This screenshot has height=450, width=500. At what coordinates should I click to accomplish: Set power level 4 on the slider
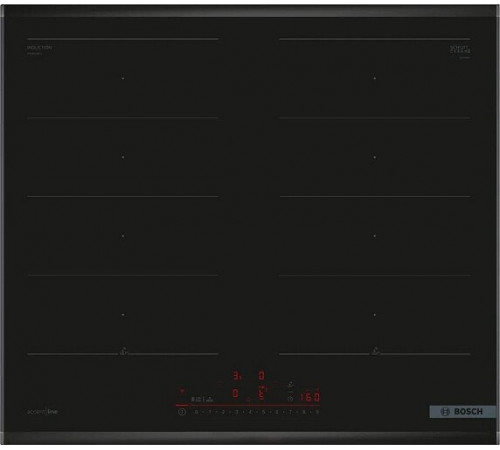(x=250, y=412)
